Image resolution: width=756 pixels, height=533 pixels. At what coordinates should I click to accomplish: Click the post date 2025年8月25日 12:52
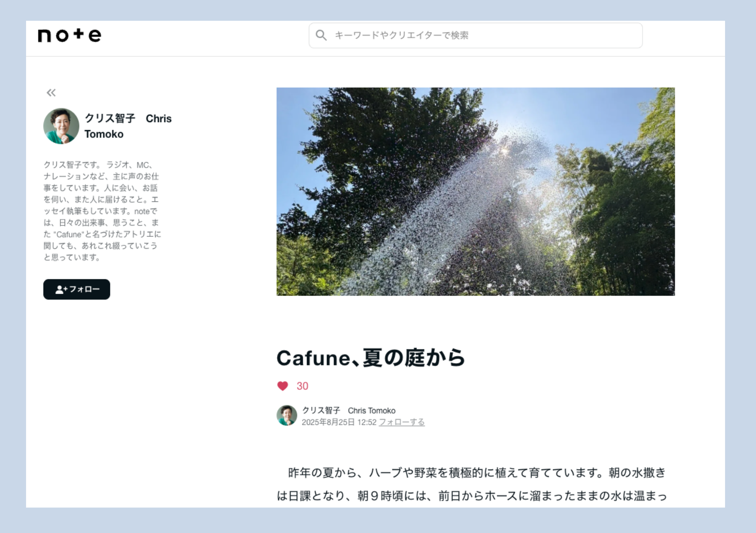[x=339, y=422]
